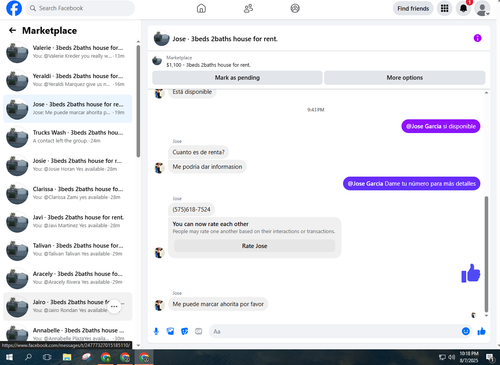Open the notifications bell

[463, 8]
